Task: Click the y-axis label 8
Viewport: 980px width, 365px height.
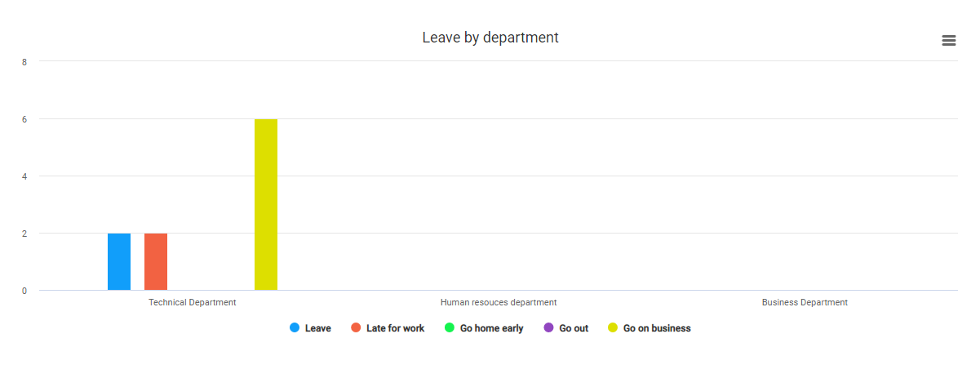Action: [x=24, y=62]
